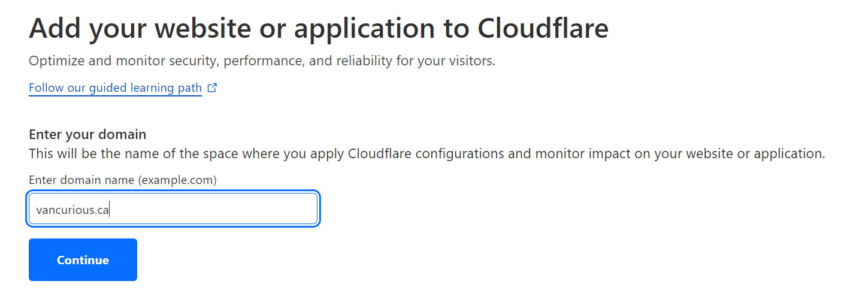Viewport: 868px width, 296px height.
Task: Click the 'Enter your domain' section heading
Action: 87,134
